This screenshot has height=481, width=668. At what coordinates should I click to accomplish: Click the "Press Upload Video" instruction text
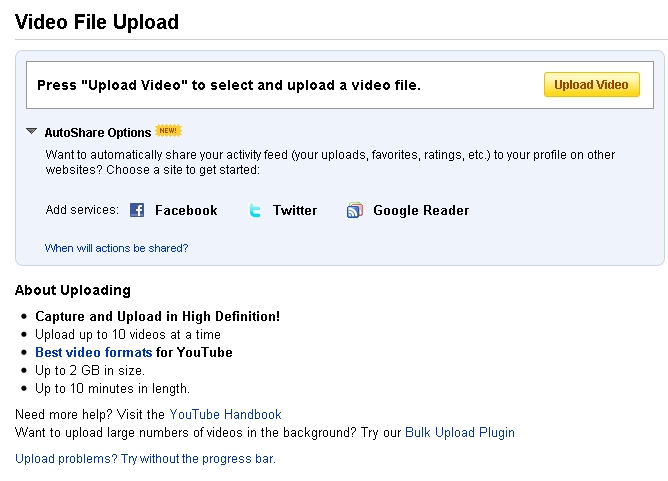pos(229,85)
